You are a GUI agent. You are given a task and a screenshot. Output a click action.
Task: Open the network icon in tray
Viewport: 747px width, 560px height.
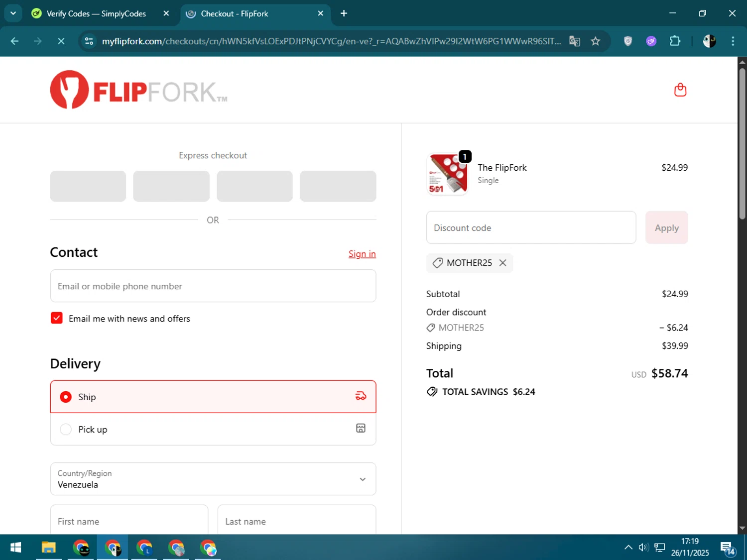tap(660, 548)
